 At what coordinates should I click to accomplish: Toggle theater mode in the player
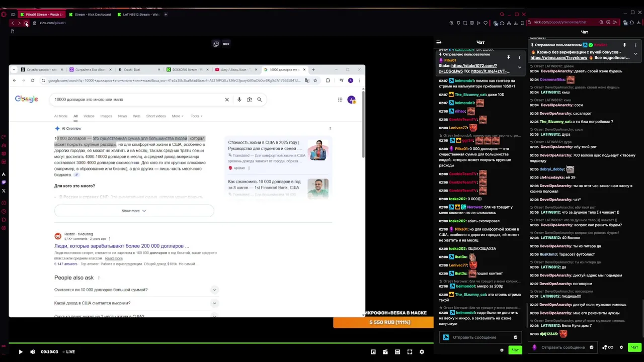point(397,352)
